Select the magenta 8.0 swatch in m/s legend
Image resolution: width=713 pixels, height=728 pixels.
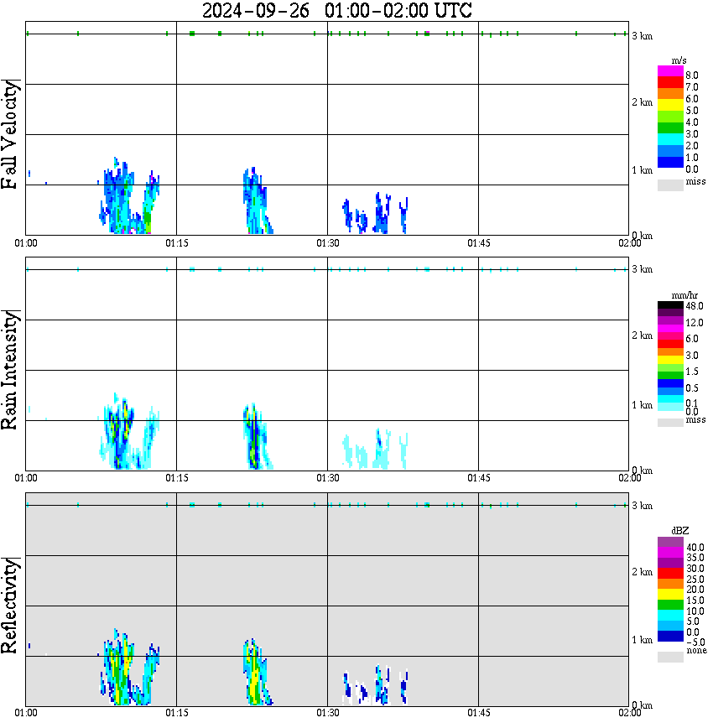[670, 71]
